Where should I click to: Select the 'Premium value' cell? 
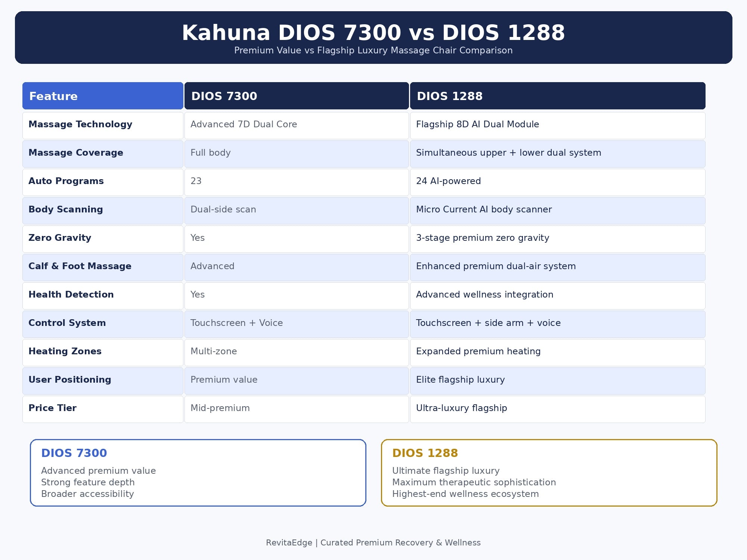point(297,381)
